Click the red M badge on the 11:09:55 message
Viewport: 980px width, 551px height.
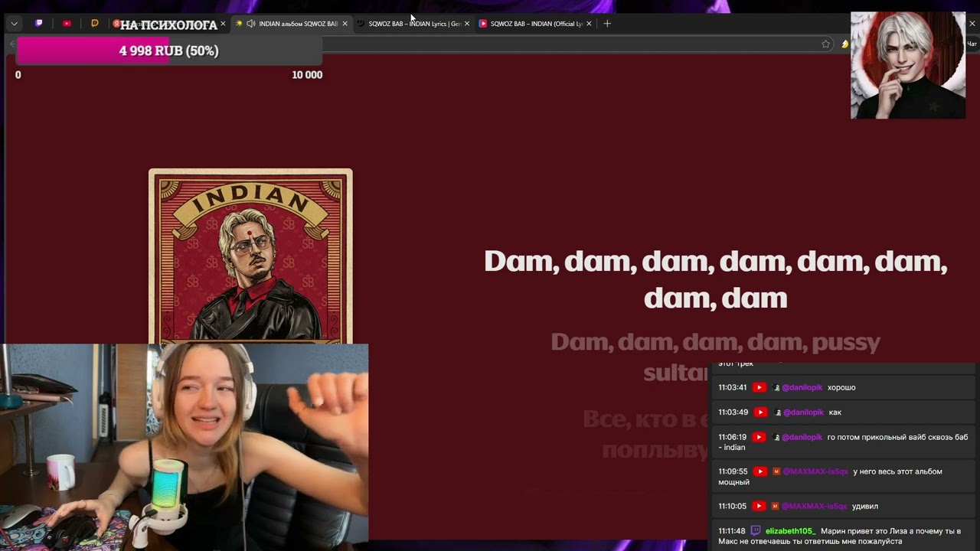776,471
